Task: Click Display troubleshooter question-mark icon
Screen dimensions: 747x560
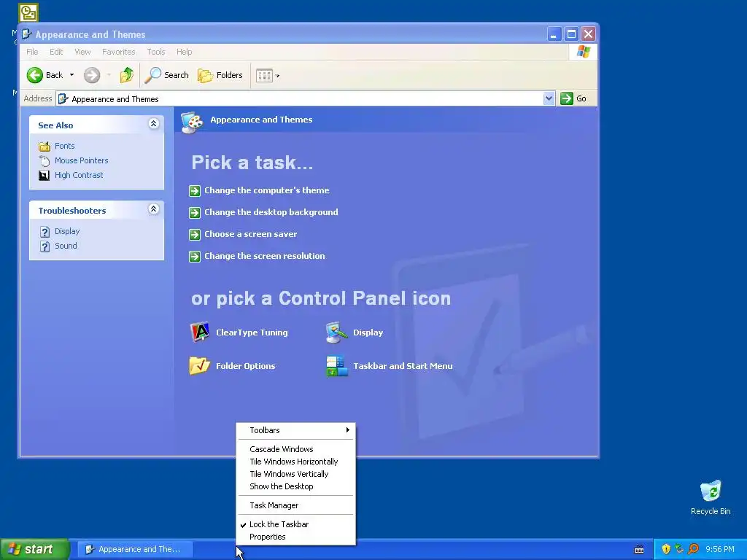Action: pos(44,232)
